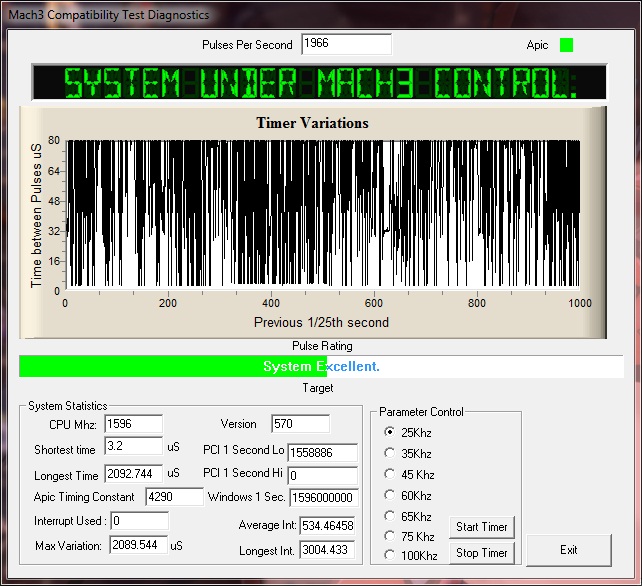Click the Version field showing 570
642x586 pixels.
click(x=301, y=423)
